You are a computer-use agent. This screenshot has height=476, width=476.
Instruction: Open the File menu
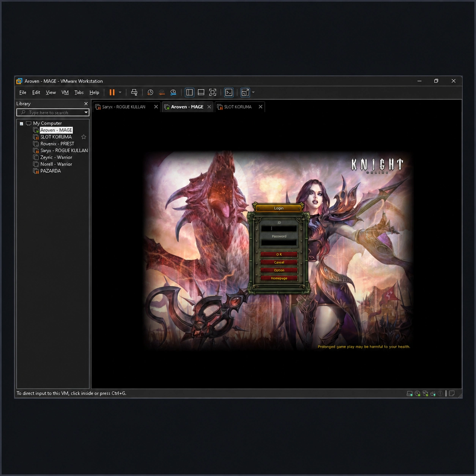pyautogui.click(x=23, y=92)
